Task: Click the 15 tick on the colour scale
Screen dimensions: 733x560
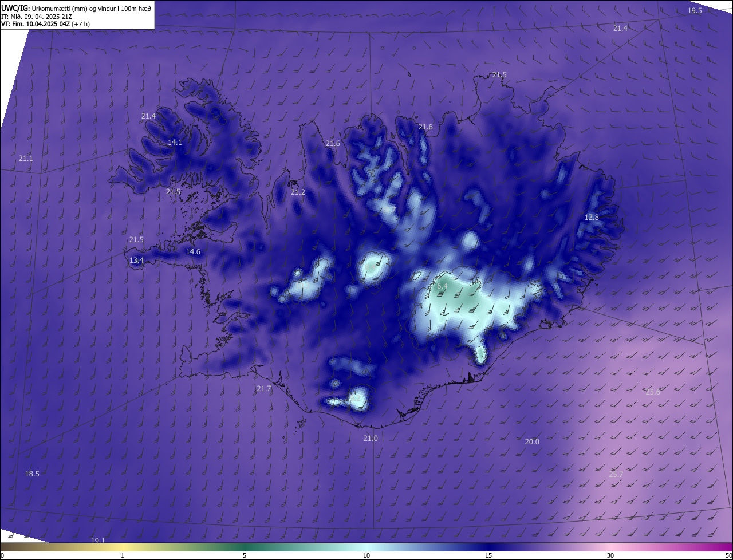Action: pos(488,556)
